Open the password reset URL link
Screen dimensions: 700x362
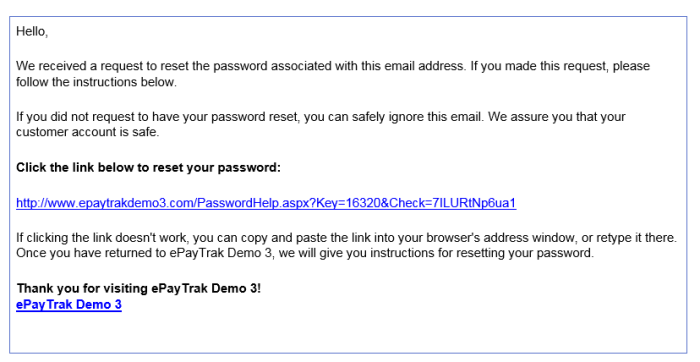[x=266, y=203]
